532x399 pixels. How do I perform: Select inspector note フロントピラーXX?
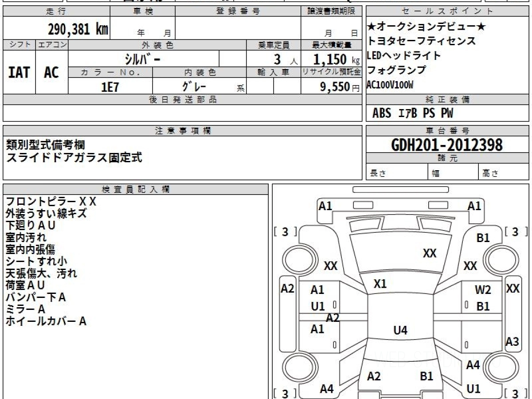point(51,202)
